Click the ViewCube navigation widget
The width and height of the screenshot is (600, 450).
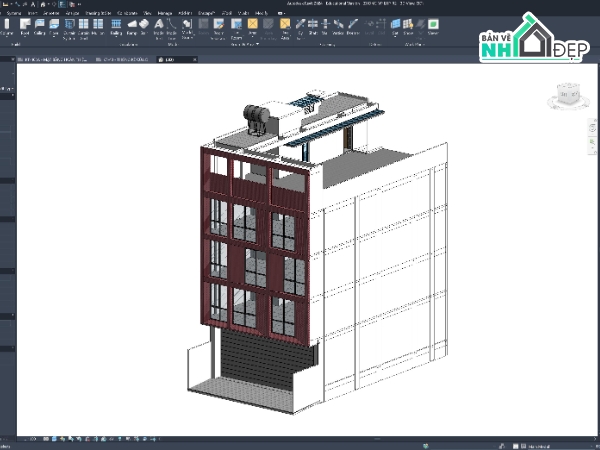pos(568,96)
